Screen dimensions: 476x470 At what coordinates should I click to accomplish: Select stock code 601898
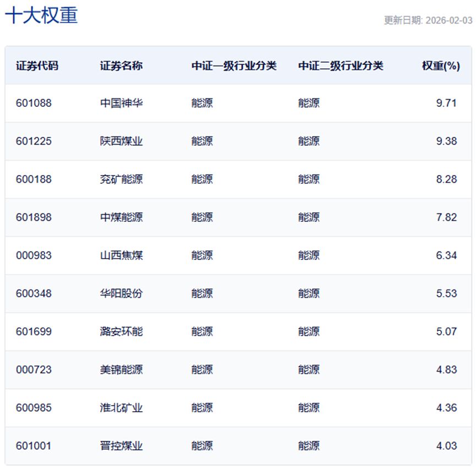point(35,217)
